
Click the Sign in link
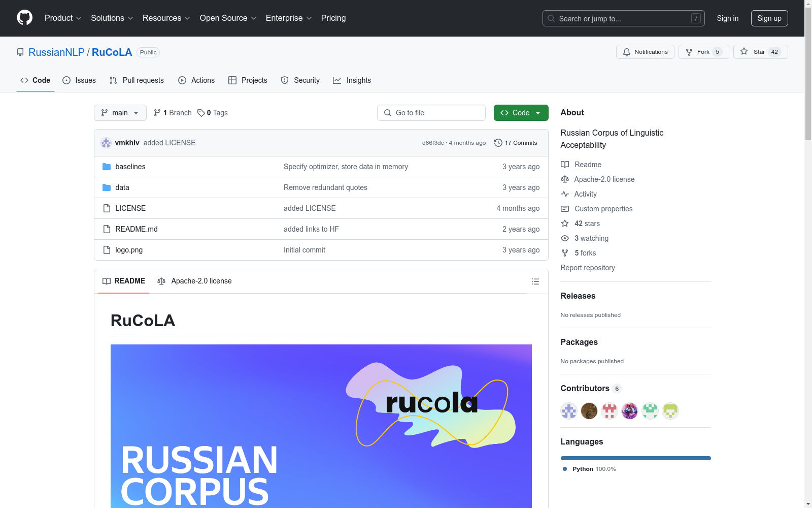[x=728, y=18]
